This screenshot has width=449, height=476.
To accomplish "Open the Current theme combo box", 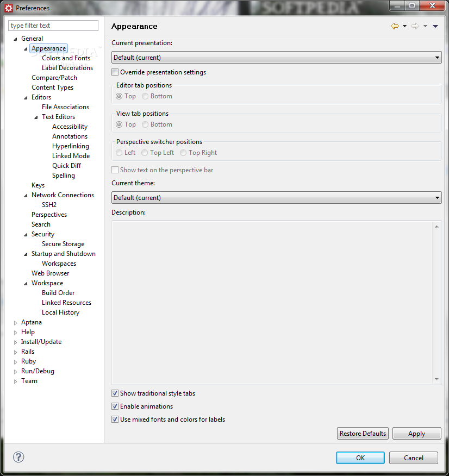I will pyautogui.click(x=276, y=198).
